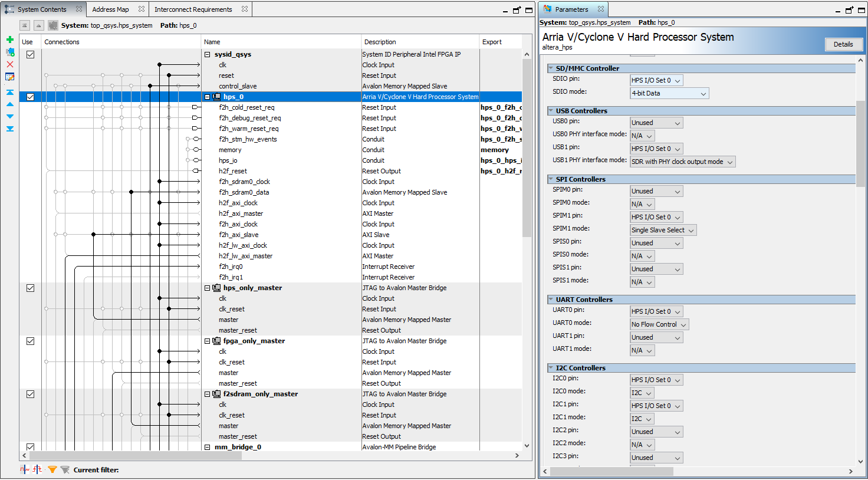The width and height of the screenshot is (868, 480).
Task: Click the green plus add component icon
Action: click(10, 40)
